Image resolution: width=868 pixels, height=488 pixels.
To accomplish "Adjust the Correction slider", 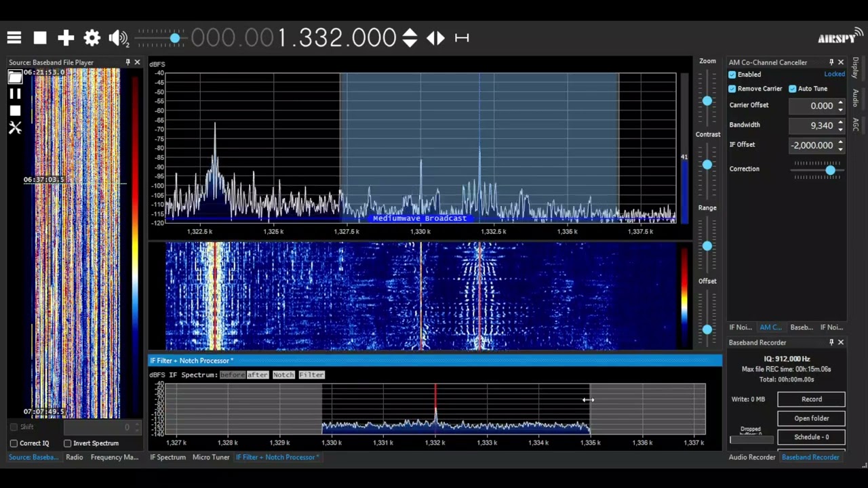I will [x=830, y=170].
